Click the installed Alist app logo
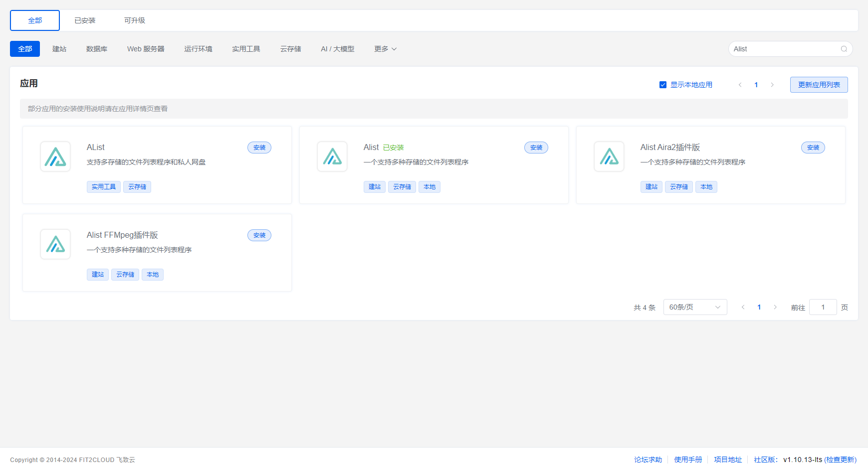Screen dimensions: 868x471 click(x=332, y=157)
